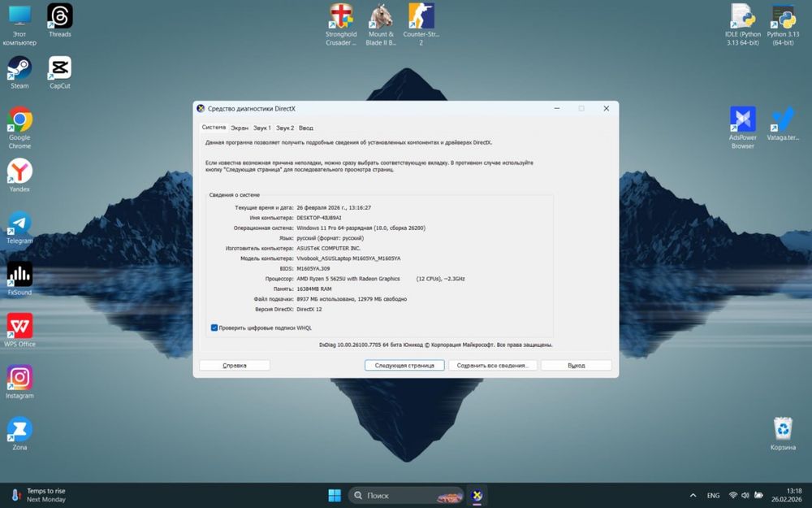Click the Поиск taskbar search box
Screen dimensions: 812x508
pyautogui.click(x=406, y=496)
